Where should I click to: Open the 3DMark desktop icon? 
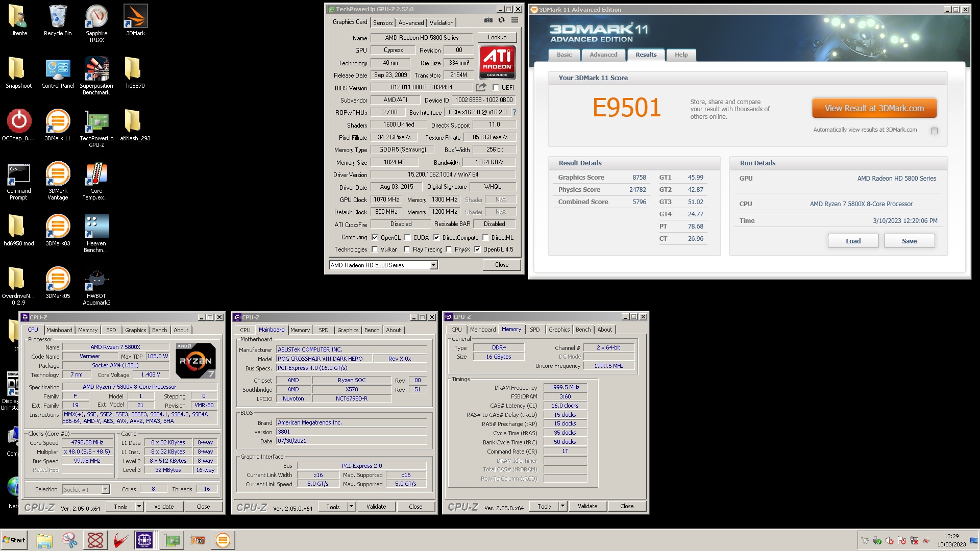click(x=135, y=20)
